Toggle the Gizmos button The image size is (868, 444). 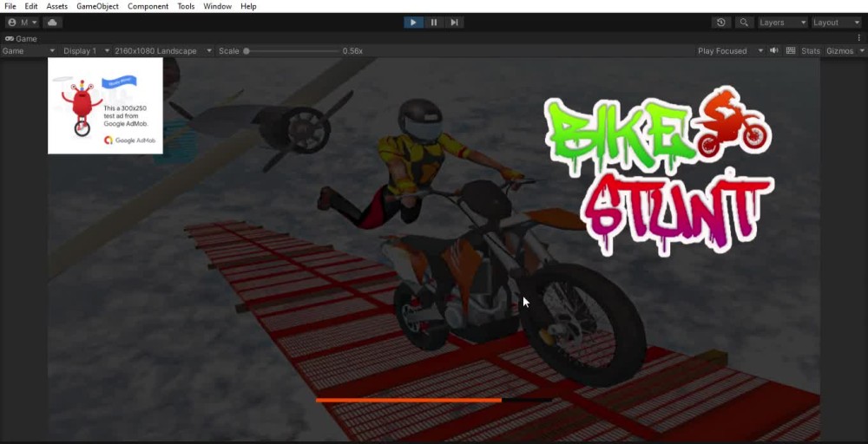(x=839, y=51)
